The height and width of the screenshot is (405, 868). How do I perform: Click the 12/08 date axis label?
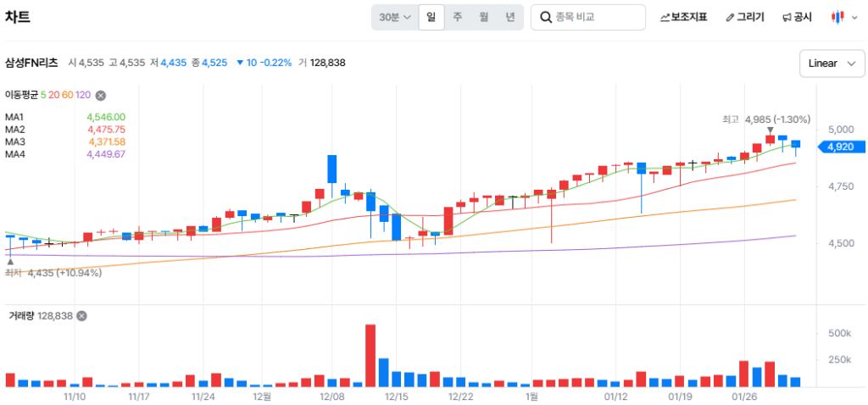pyautogui.click(x=332, y=397)
